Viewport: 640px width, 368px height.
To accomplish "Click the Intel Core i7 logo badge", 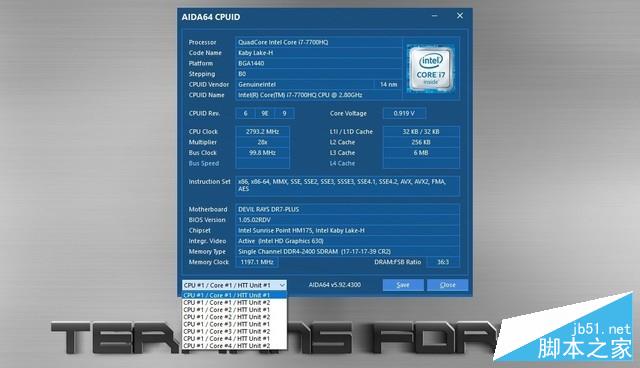I will pos(431,68).
